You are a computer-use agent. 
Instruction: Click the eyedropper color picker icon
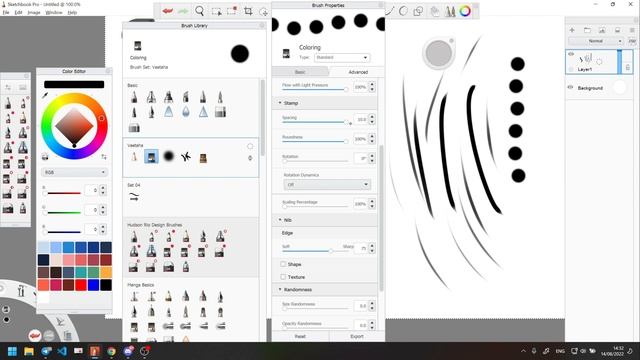click(x=45, y=96)
